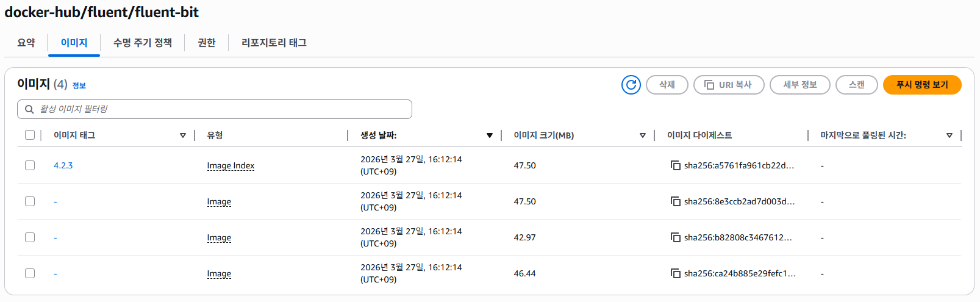980x302 pixels.
Task: Copy digest sha256:b82808c3467612 icon
Action: (x=675, y=237)
